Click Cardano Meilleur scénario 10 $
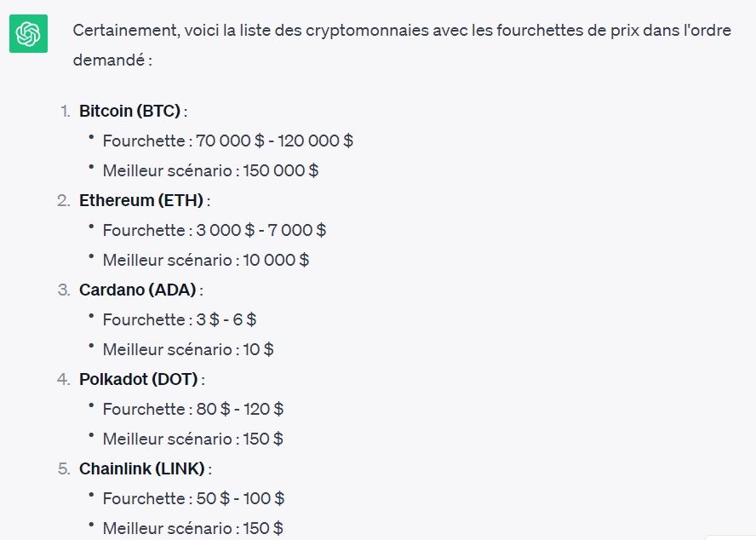Image resolution: width=756 pixels, height=540 pixels. click(188, 349)
